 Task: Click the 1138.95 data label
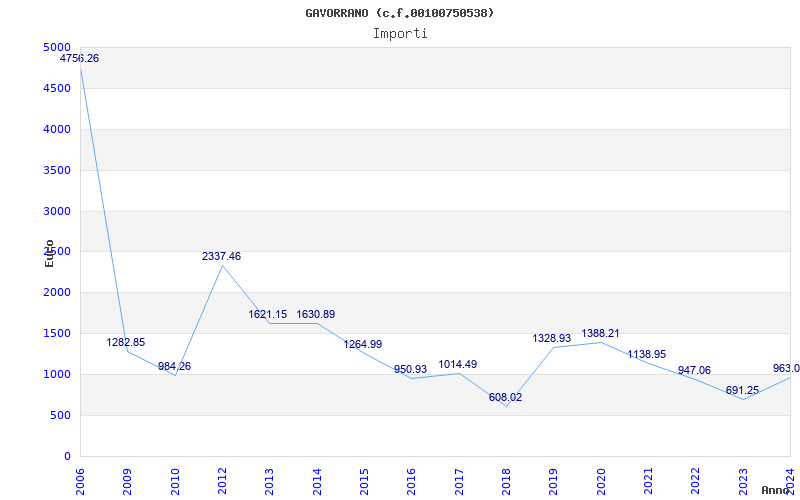(646, 354)
